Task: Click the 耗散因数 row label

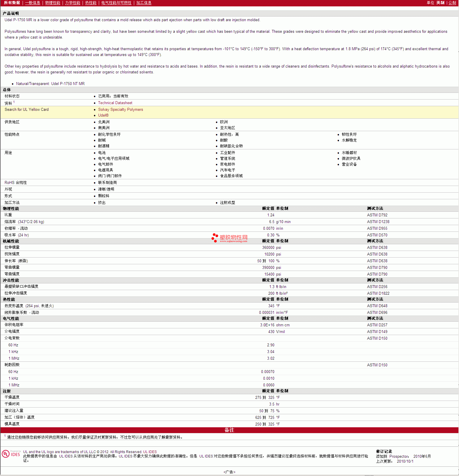Action: coord(12,365)
